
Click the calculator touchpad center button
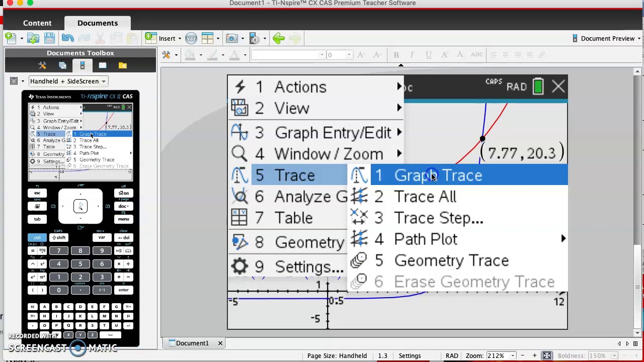click(80, 206)
